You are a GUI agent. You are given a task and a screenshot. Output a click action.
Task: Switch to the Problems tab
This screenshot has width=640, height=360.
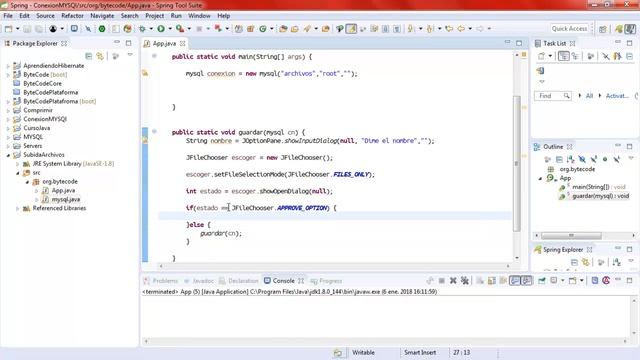tap(161, 281)
